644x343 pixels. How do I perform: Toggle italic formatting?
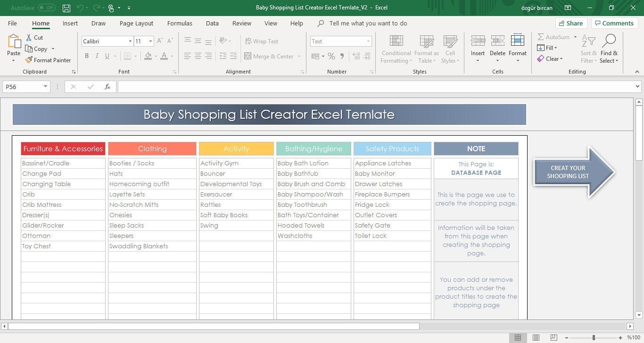(97, 56)
